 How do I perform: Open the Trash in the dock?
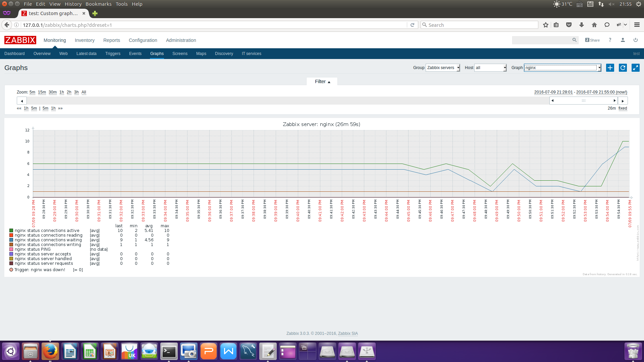click(633, 352)
